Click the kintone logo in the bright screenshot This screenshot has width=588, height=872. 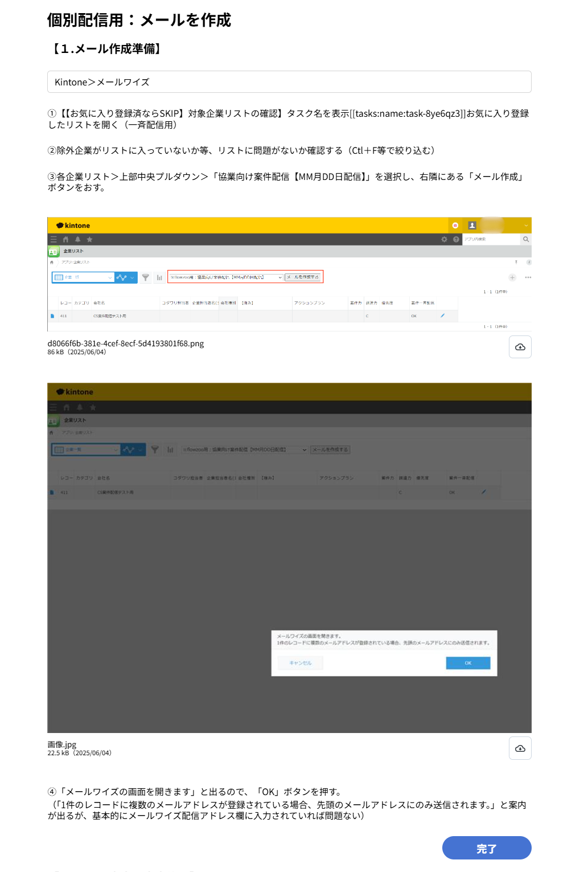click(73, 226)
